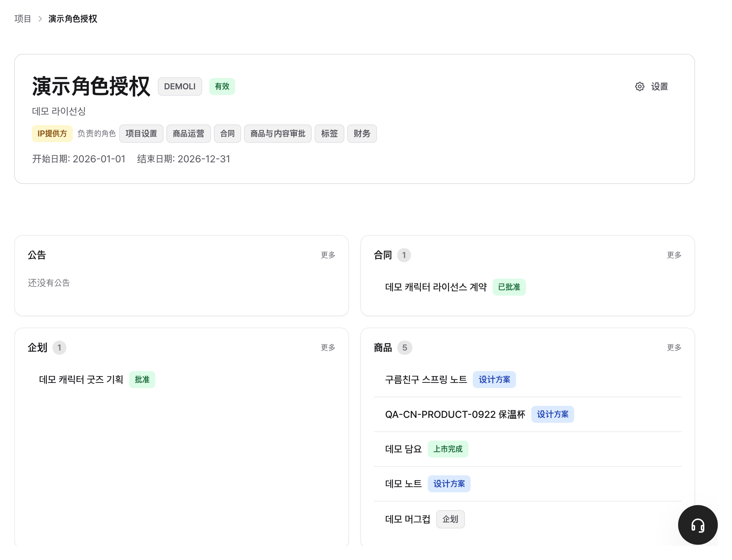Click the 企划 badge beside 데모 머그컵
The width and height of the screenshot is (732, 560).
coord(450,519)
